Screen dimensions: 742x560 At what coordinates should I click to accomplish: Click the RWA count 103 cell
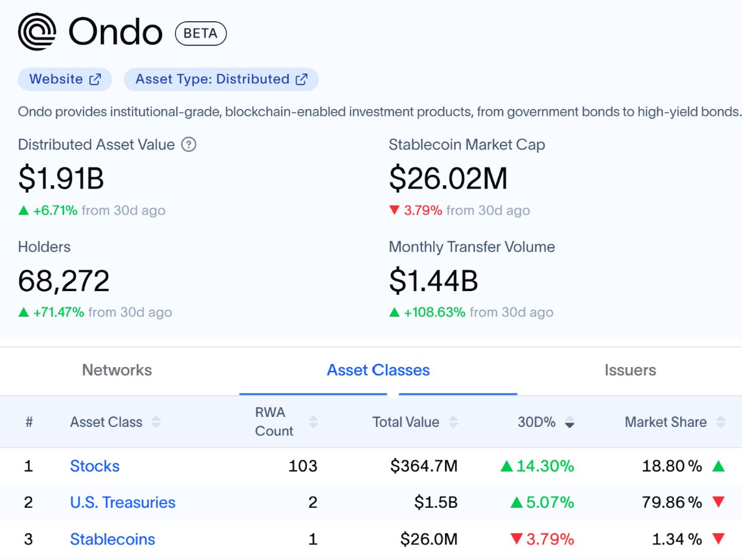tap(303, 466)
